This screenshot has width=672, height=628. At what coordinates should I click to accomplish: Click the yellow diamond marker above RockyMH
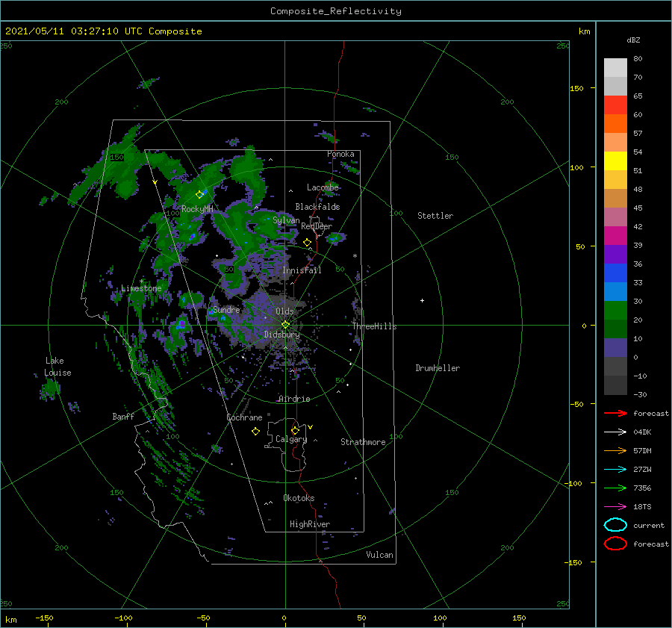tap(199, 195)
